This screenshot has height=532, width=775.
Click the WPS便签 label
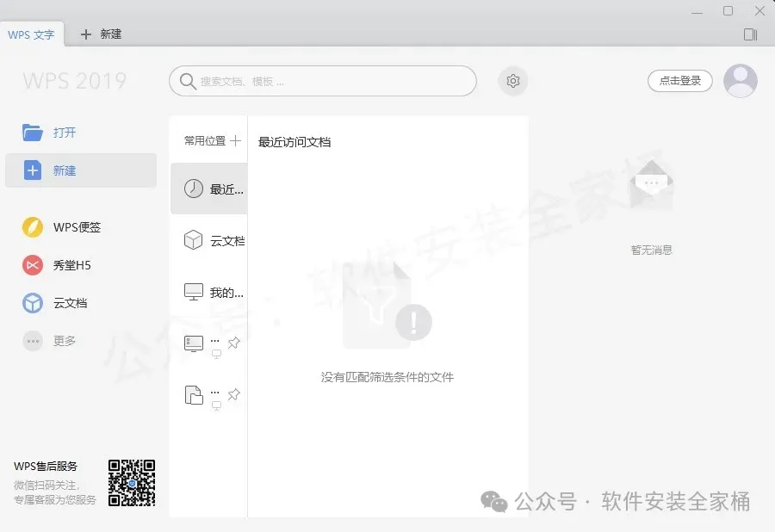coord(77,227)
